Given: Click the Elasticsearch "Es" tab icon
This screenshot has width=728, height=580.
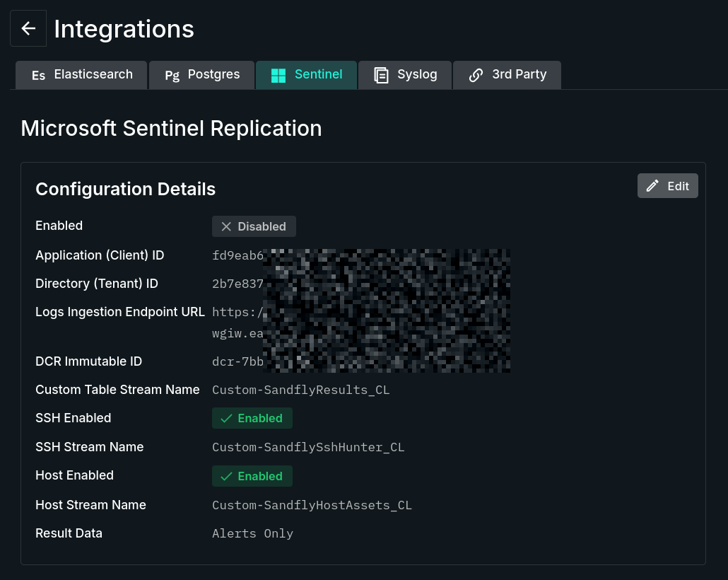Looking at the screenshot, I should 38,75.
